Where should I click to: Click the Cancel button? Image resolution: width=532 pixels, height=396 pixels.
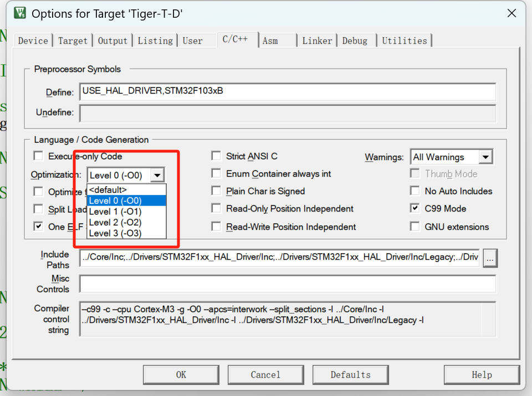point(265,374)
